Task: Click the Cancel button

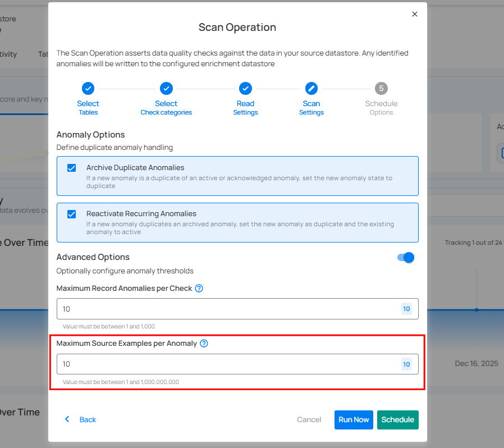Action: pos(309,420)
